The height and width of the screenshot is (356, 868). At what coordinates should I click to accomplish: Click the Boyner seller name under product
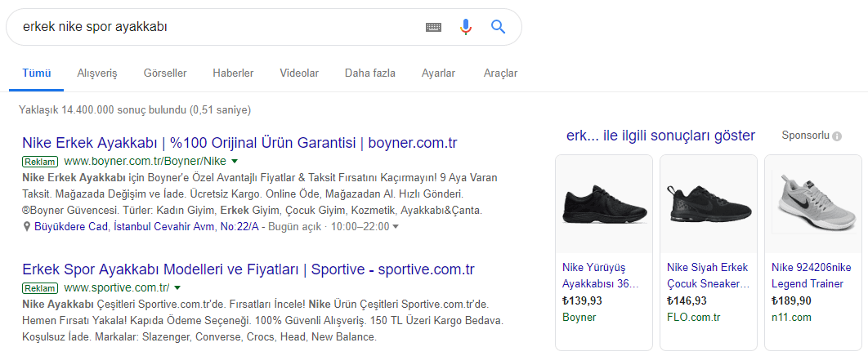tap(579, 318)
